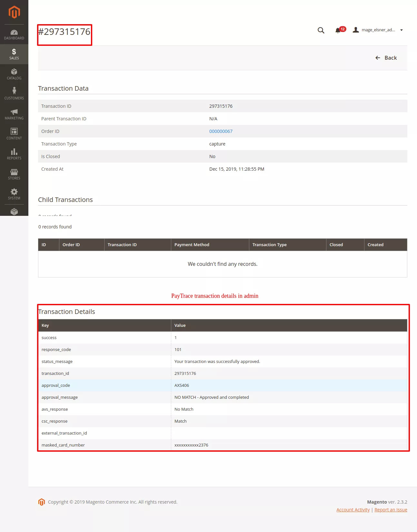Open the Dashboard sidebar icon

pyautogui.click(x=14, y=35)
